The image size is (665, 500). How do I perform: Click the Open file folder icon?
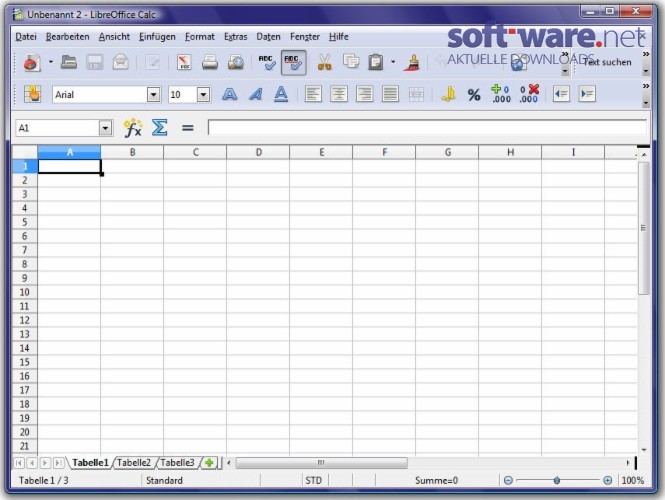[x=69, y=62]
